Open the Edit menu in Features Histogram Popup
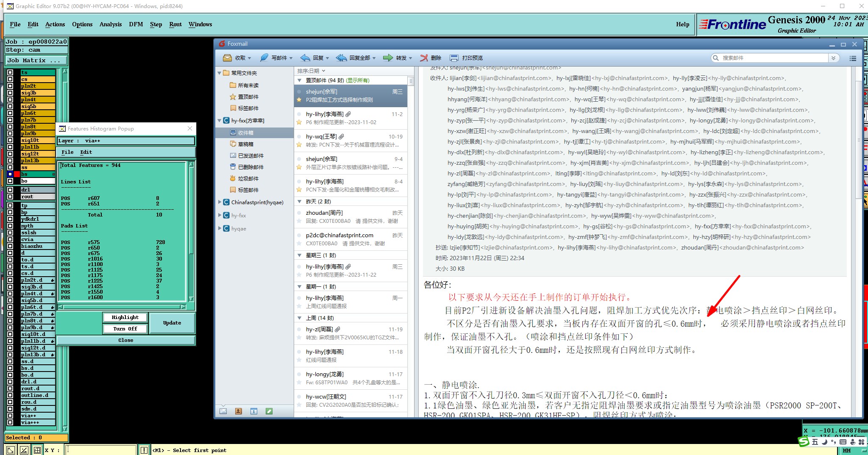The height and width of the screenshot is (455, 868). tap(86, 152)
